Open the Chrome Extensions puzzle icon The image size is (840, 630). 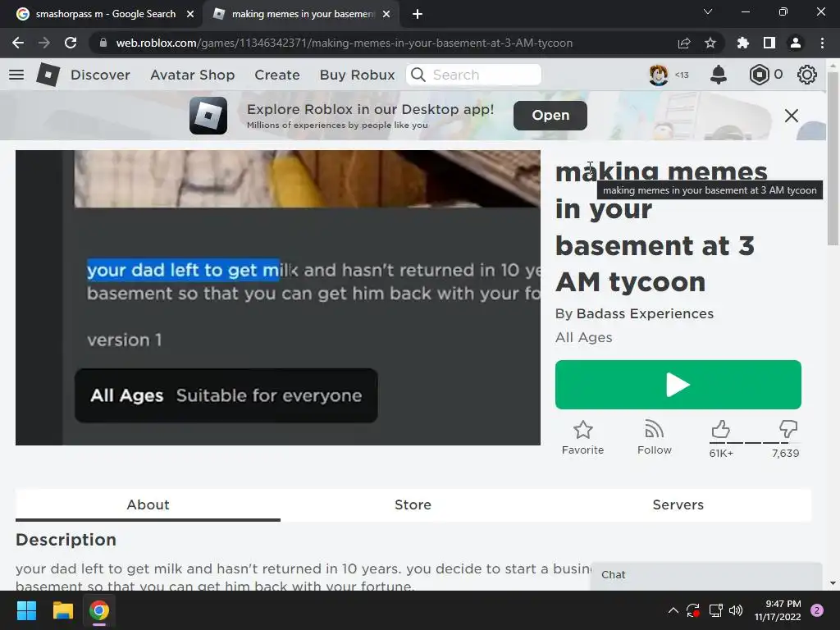click(743, 43)
